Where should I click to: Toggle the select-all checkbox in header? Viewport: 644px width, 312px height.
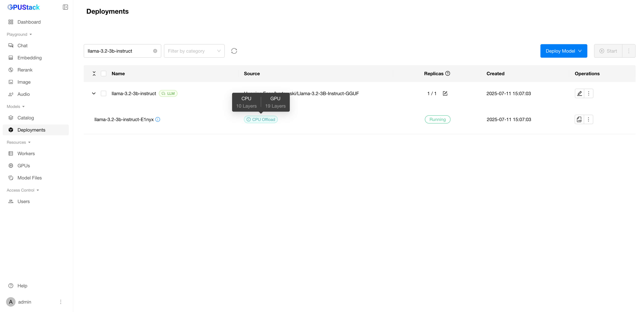tap(104, 74)
